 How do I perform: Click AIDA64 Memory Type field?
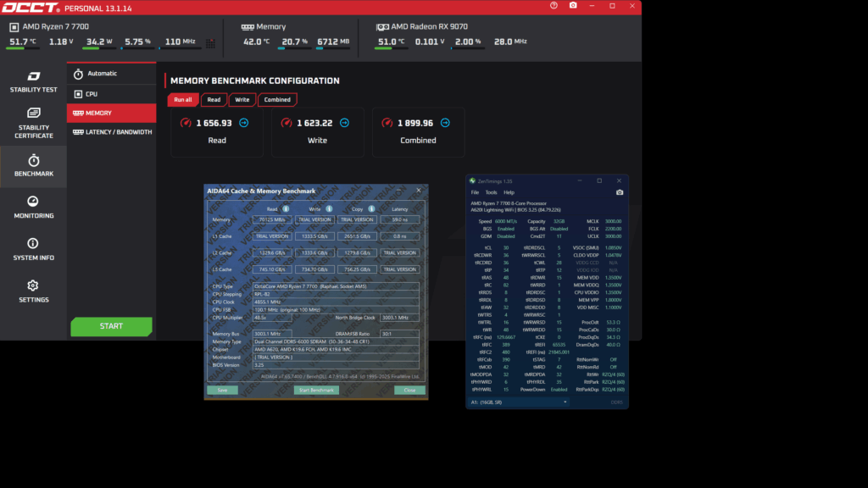coord(336,342)
